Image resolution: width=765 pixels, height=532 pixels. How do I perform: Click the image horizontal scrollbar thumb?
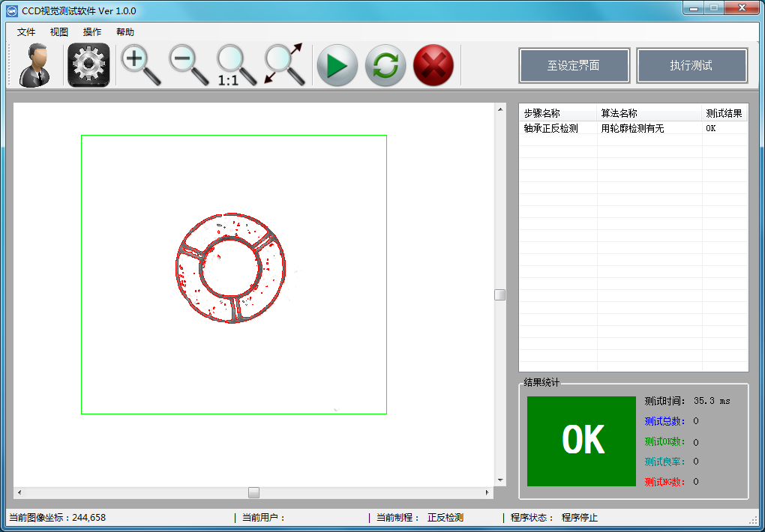coord(254,492)
